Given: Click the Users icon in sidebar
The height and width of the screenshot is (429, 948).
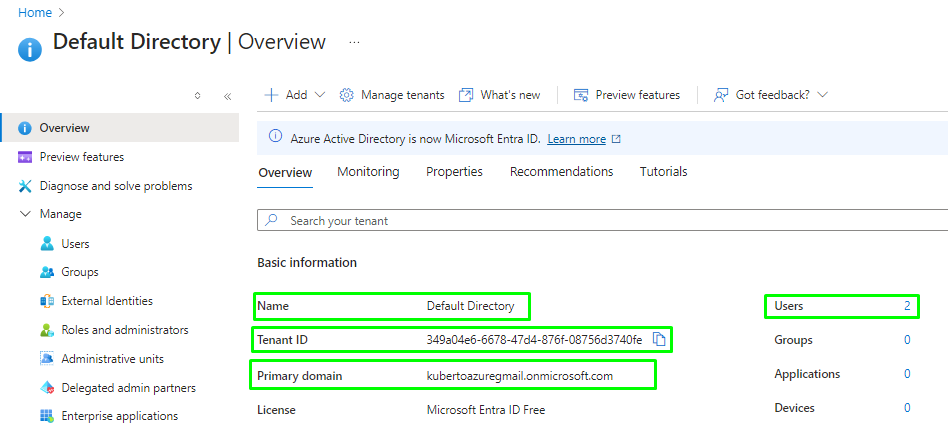Looking at the screenshot, I should (47, 244).
